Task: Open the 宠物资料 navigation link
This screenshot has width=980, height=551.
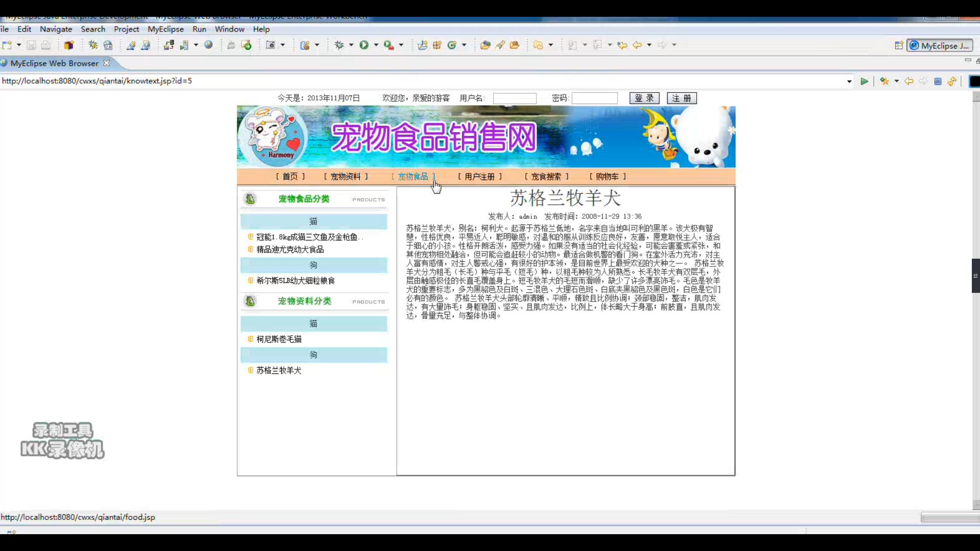Action: click(x=346, y=177)
